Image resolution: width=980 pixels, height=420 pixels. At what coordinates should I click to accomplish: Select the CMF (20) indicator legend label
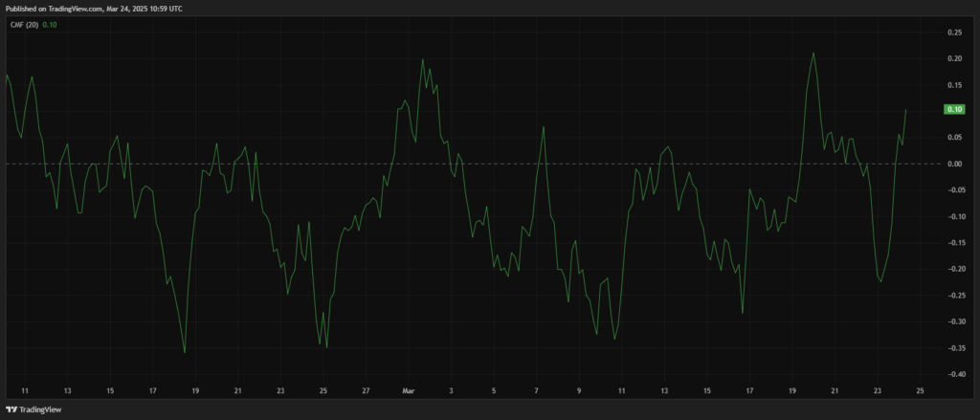click(x=24, y=25)
